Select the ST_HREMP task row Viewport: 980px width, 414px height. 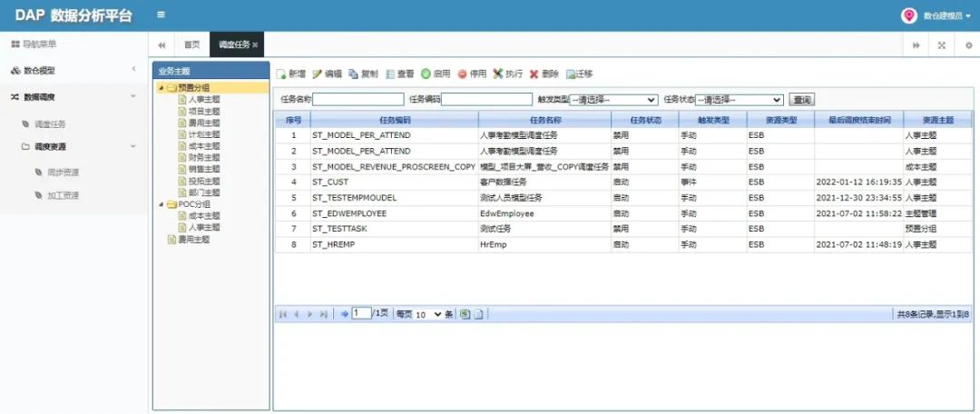[x=623, y=244]
